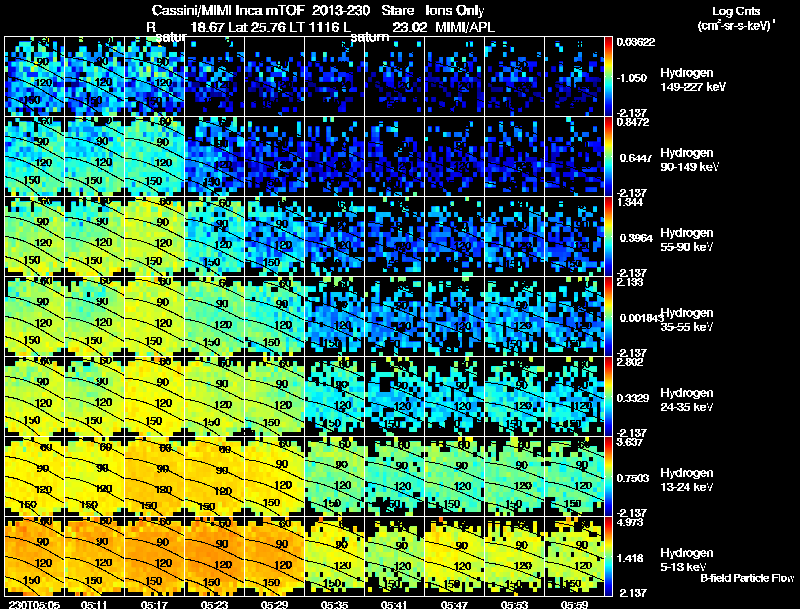Screen dimensions: 800x609
Task: Select the 5-13 keV panel at 05:59
Action: tap(575, 556)
